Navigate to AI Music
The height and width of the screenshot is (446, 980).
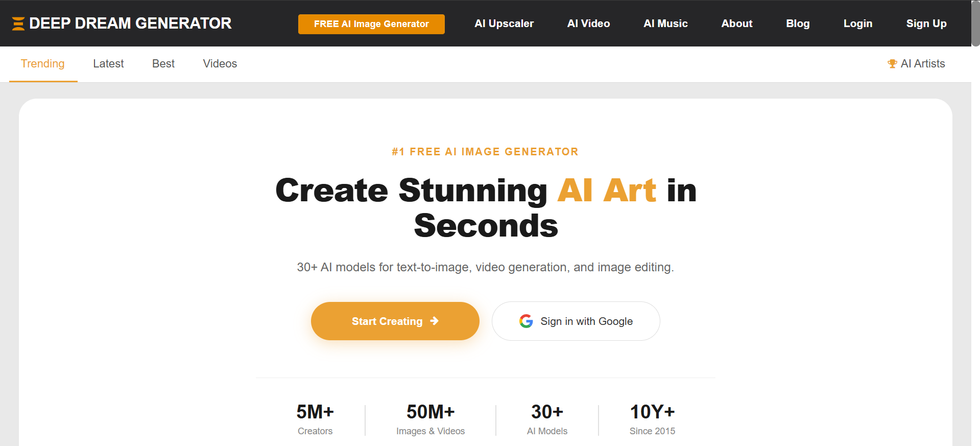click(665, 24)
